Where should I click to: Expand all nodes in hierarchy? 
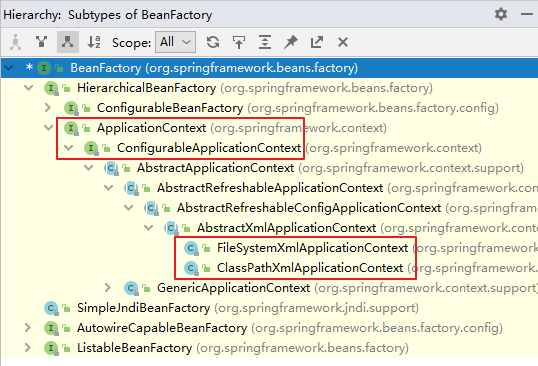coord(265,42)
